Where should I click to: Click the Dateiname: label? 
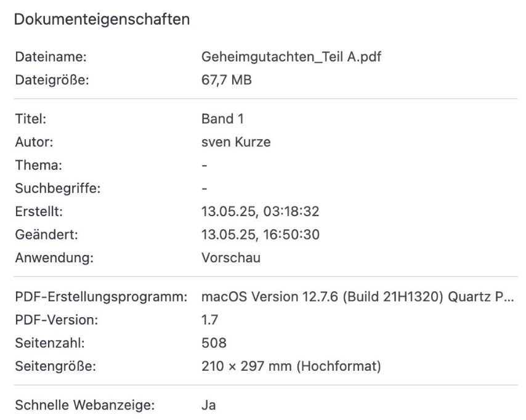tap(51, 57)
